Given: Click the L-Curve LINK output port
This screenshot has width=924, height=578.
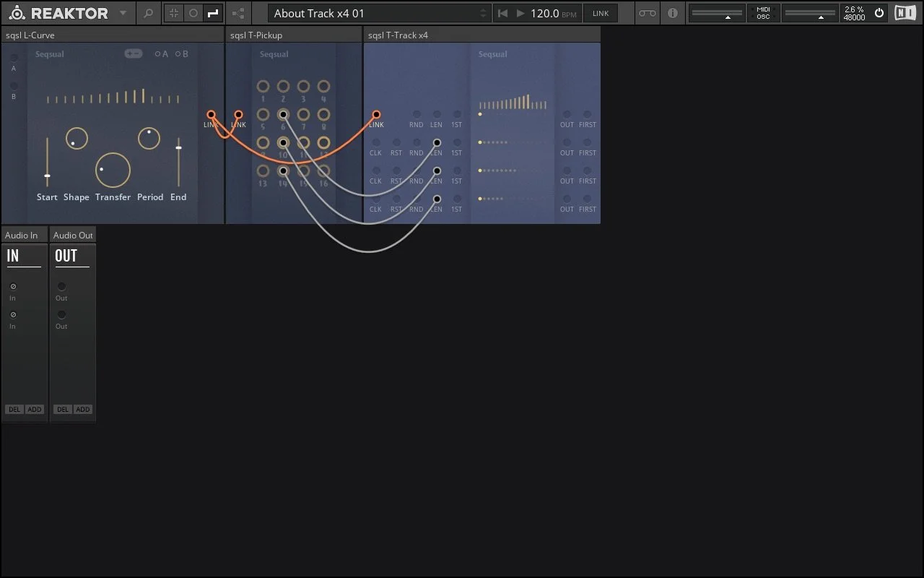Looking at the screenshot, I should click(x=211, y=114).
